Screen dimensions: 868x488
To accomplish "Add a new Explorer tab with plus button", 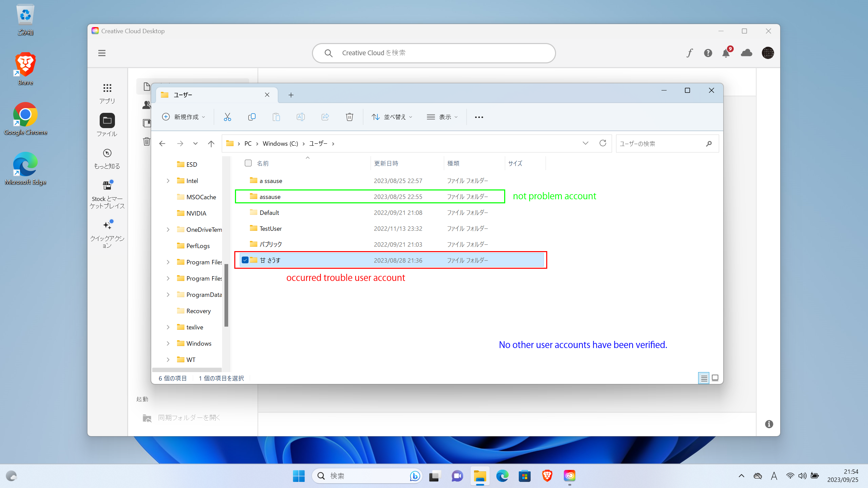I will [291, 95].
